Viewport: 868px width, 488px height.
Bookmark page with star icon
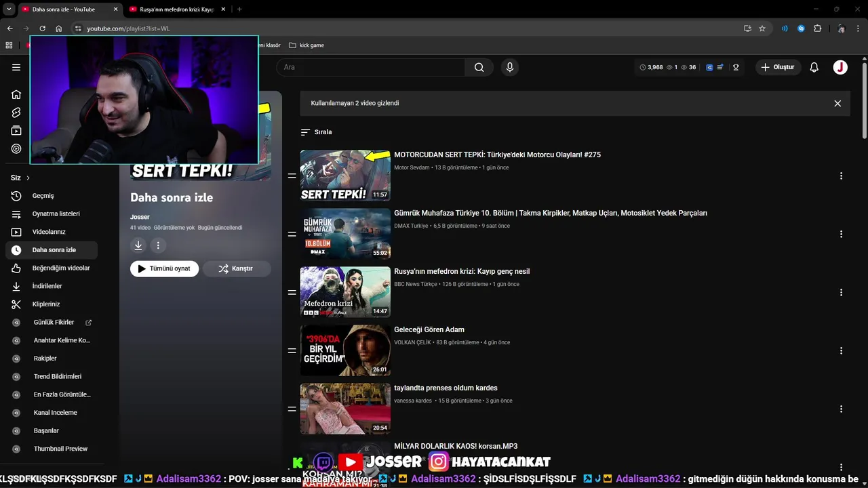(x=762, y=28)
